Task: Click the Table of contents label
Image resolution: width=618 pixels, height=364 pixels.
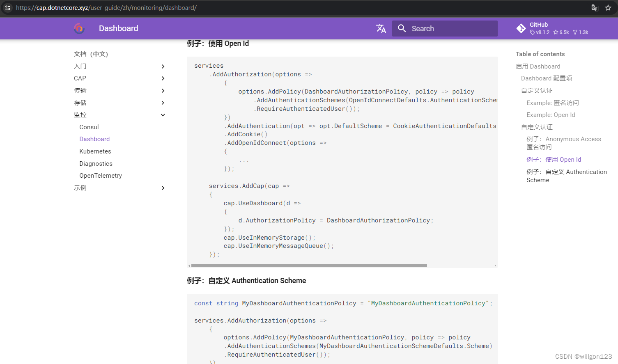Action: click(x=540, y=54)
